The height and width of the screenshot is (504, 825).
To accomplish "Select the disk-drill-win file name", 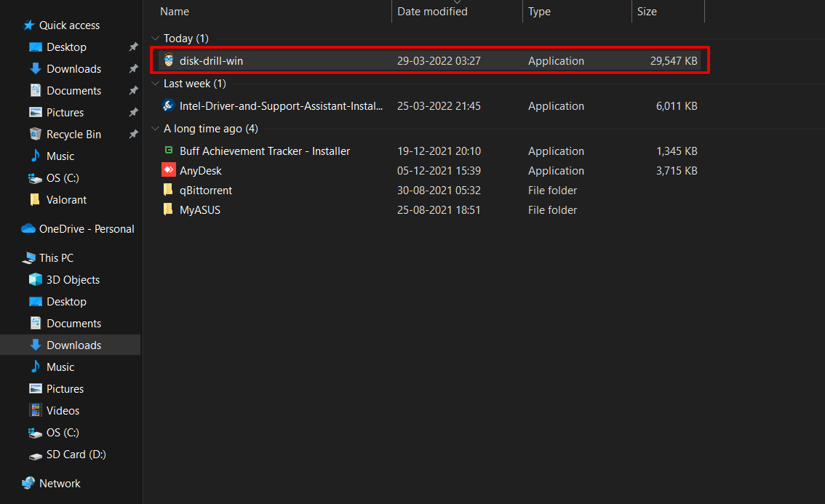I will 211,61.
